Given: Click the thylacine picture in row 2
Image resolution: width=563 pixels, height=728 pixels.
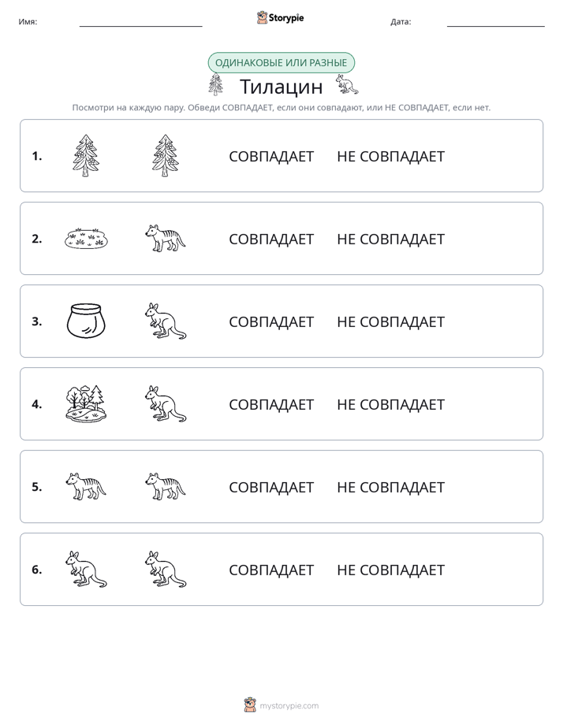Looking at the screenshot, I should click(x=166, y=238).
